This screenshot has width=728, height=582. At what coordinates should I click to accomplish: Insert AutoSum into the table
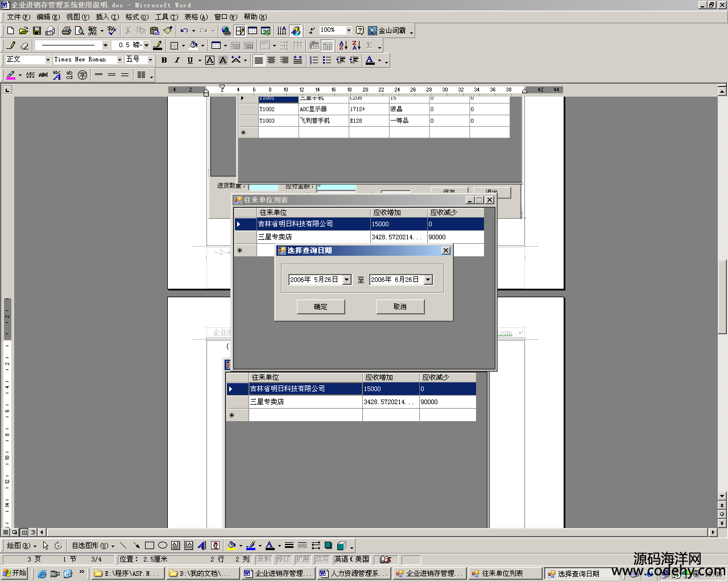click(x=370, y=45)
